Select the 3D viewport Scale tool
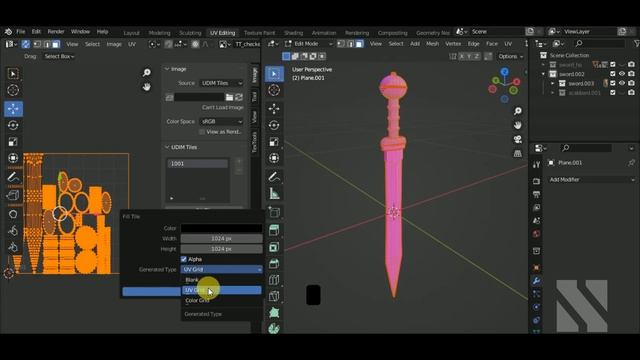 (274, 142)
